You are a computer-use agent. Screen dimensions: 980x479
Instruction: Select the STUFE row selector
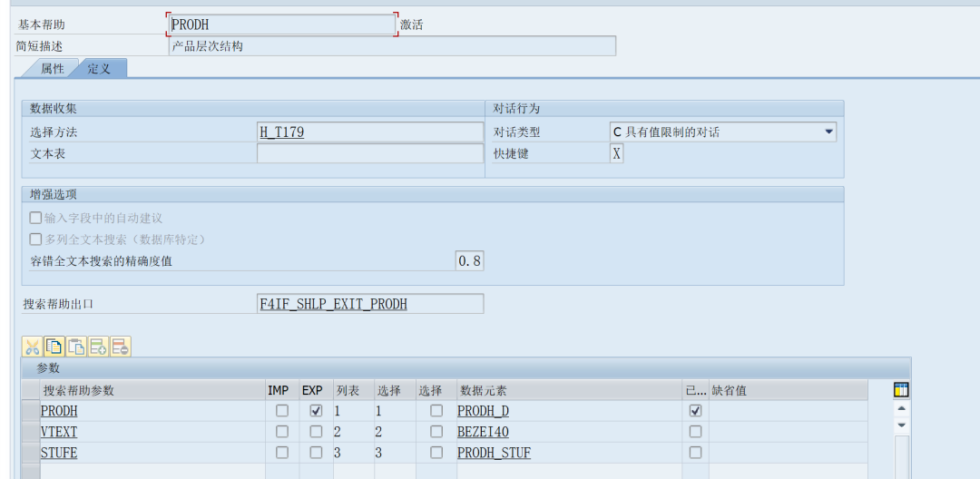[31, 452]
